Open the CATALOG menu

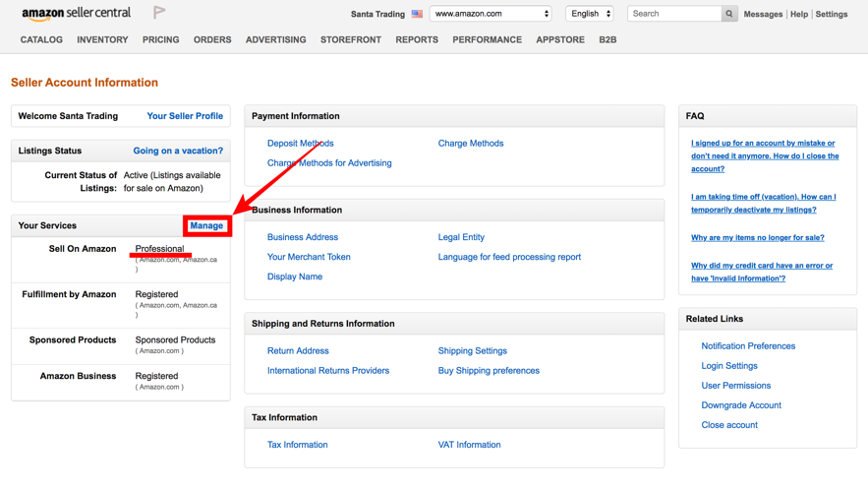point(41,40)
